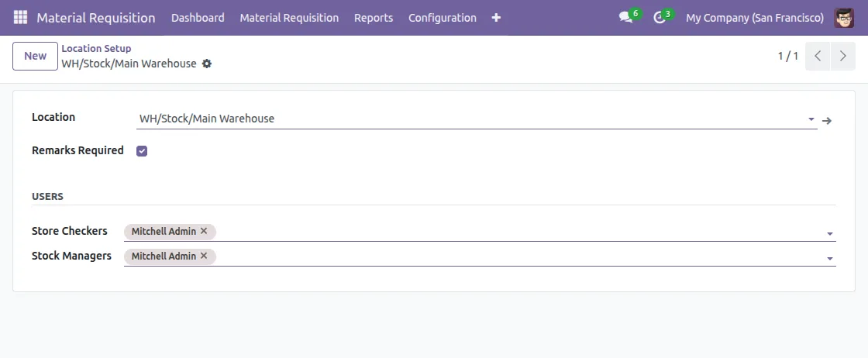Click the New button
868x358 pixels.
[x=36, y=56]
